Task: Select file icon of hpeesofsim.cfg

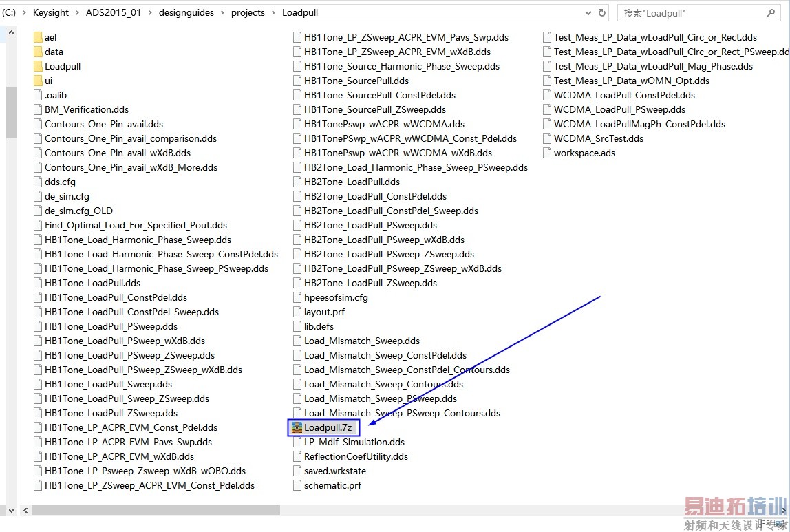Action: [297, 298]
